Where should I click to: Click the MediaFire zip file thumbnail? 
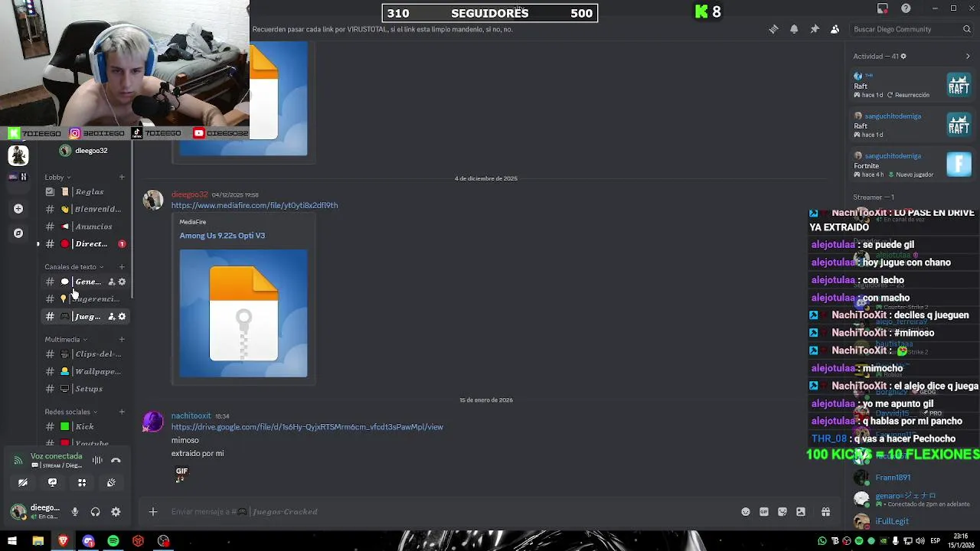coord(243,313)
